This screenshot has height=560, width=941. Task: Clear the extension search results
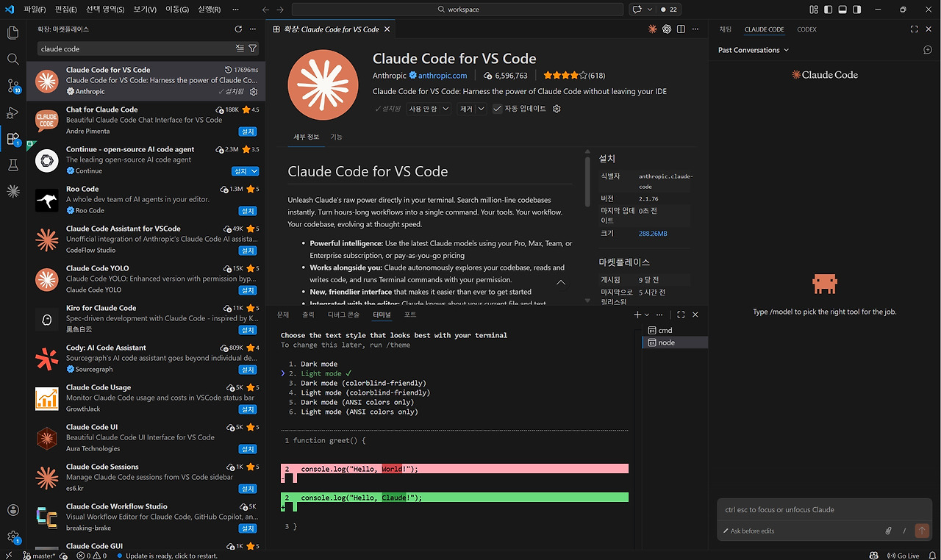(x=240, y=49)
